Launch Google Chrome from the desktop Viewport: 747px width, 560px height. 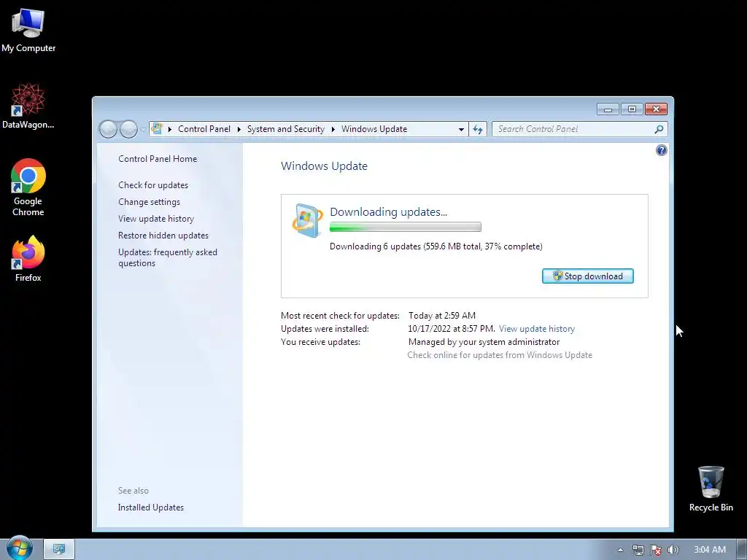click(28, 187)
